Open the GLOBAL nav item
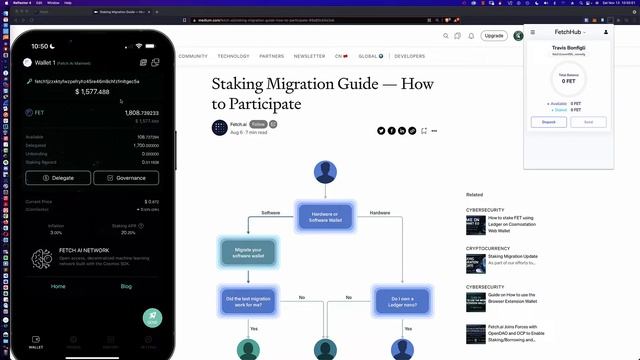Viewport: 640px width, 360px height. click(x=371, y=56)
